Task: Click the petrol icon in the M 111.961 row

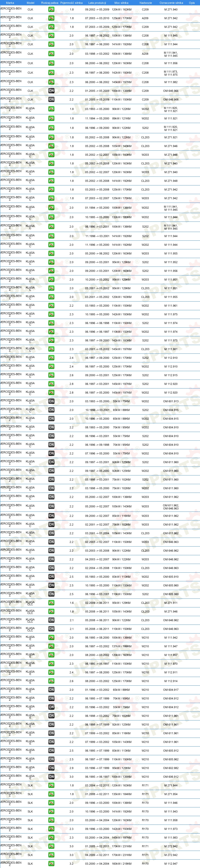Action: [51, 306]
